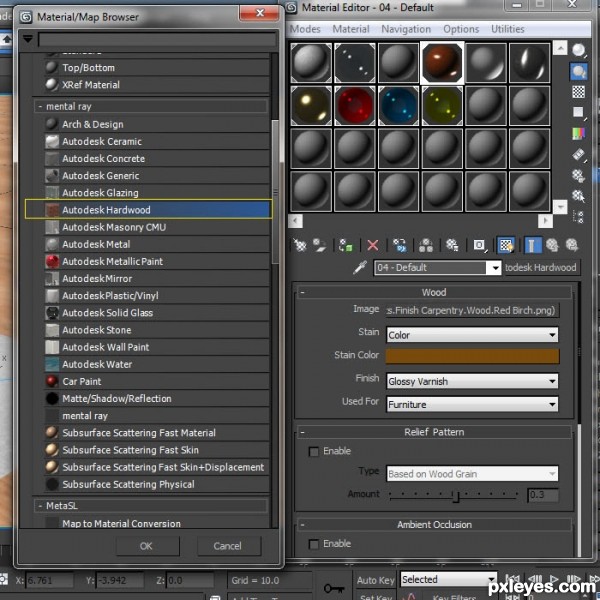The height and width of the screenshot is (600, 600).
Task: Select Arch & Design material
Action: (157, 124)
